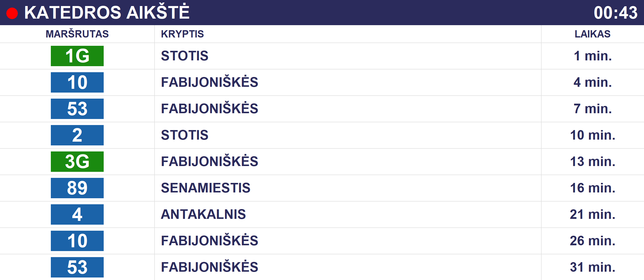Image resolution: width=644 pixels, height=280 pixels.
Task: Click the MARŠRUTAS column header
Action: click(77, 34)
